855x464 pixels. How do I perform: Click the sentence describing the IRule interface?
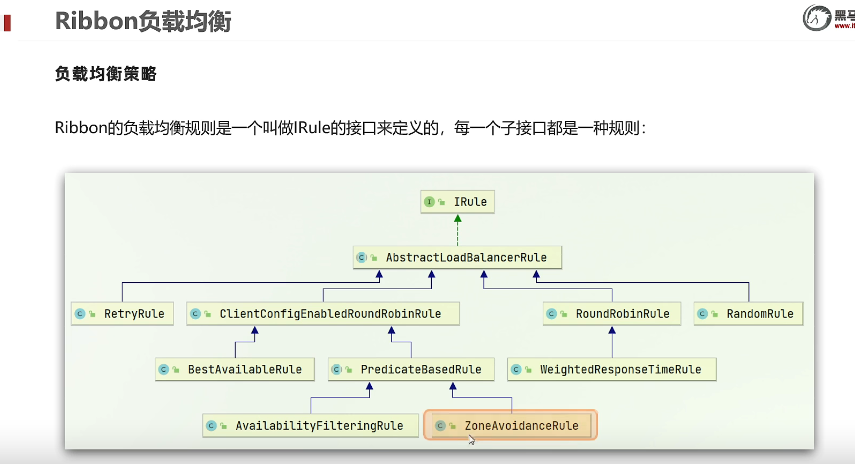click(x=350, y=128)
